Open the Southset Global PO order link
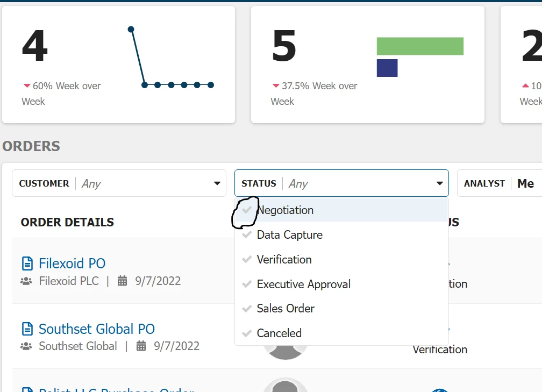 [x=97, y=329]
